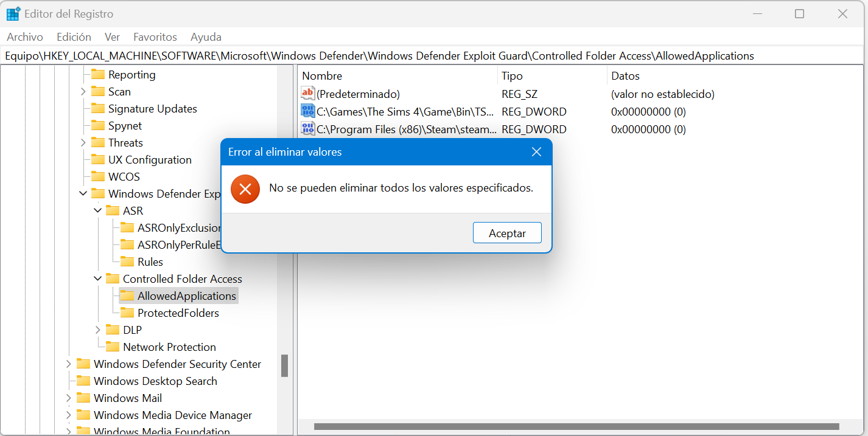
Task: Click the registry path address bar
Action: [x=433, y=56]
